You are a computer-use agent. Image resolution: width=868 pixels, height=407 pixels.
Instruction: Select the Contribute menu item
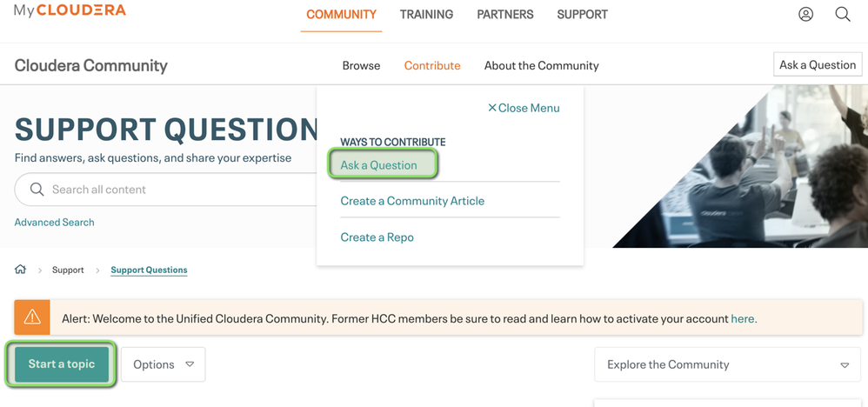pyautogui.click(x=432, y=65)
